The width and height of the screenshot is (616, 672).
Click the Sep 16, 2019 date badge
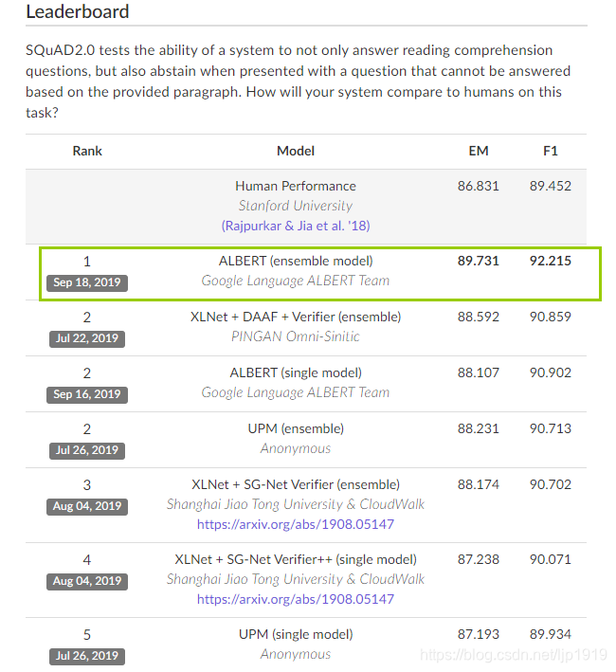(87, 394)
